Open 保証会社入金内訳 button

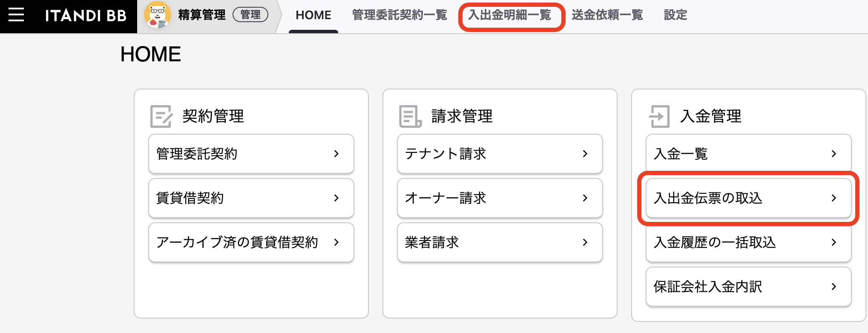click(749, 287)
